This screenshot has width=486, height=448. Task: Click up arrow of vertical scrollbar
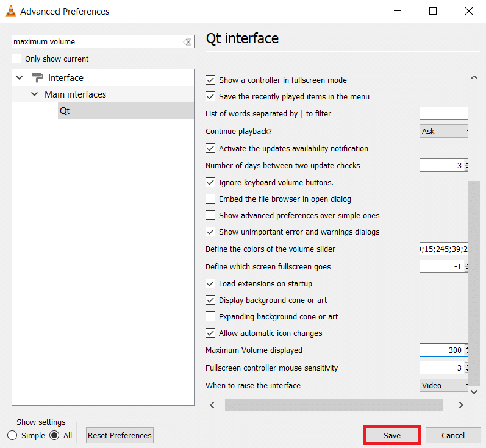click(474, 78)
